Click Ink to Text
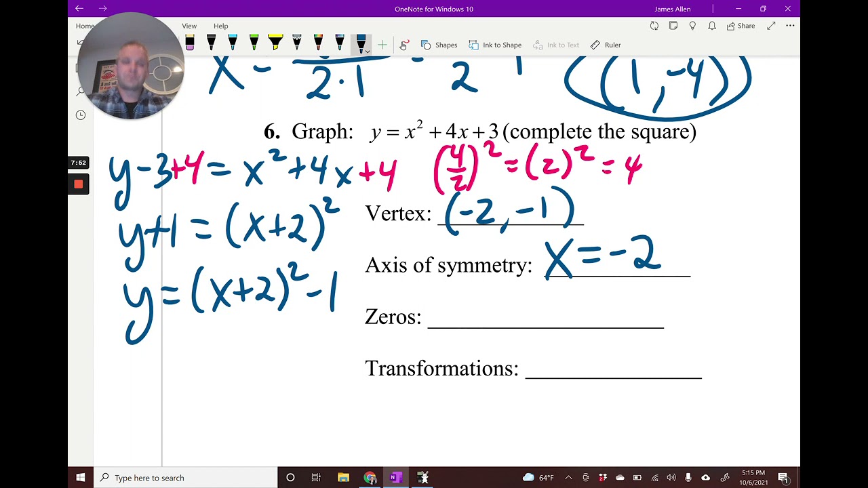 coord(556,45)
